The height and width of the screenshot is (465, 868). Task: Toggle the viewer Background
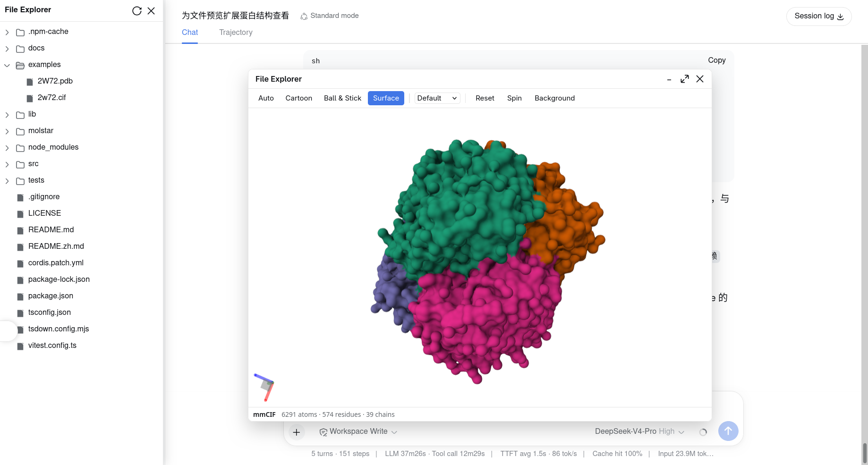coord(554,98)
